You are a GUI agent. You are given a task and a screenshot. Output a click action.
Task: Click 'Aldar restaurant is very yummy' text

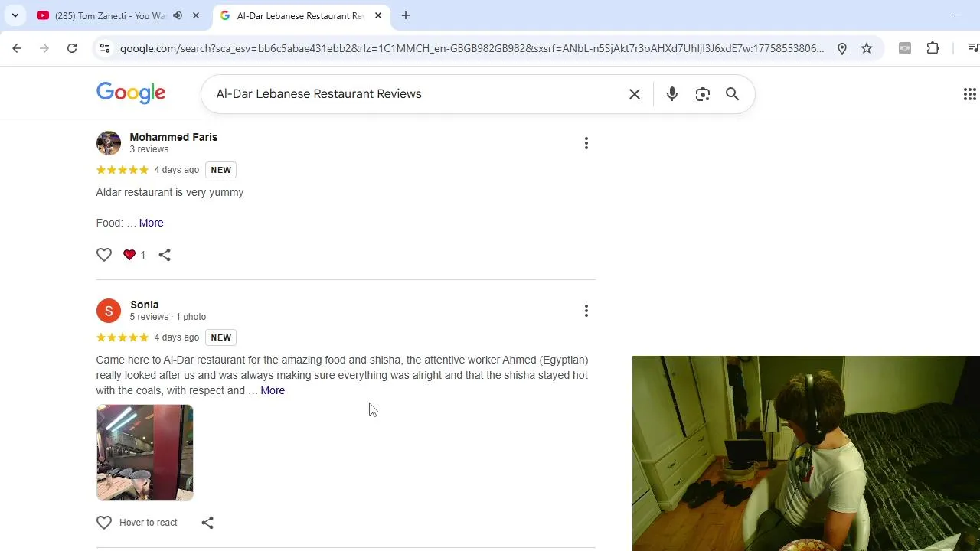click(x=170, y=192)
